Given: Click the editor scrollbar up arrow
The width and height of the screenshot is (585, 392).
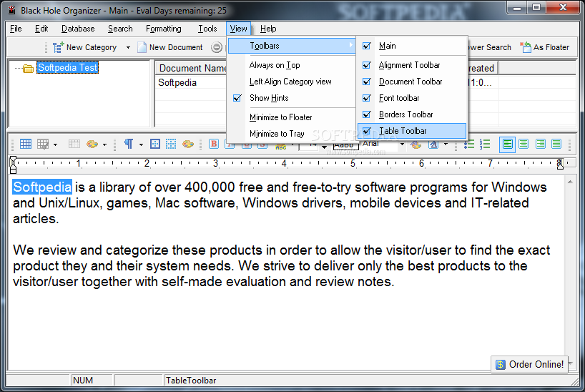Looking at the screenshot, I should click(x=570, y=182).
